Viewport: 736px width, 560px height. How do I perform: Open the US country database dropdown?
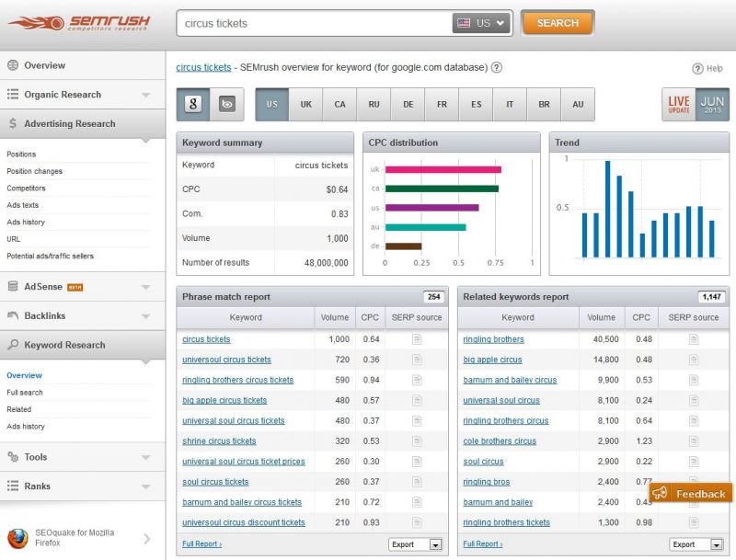tap(482, 23)
